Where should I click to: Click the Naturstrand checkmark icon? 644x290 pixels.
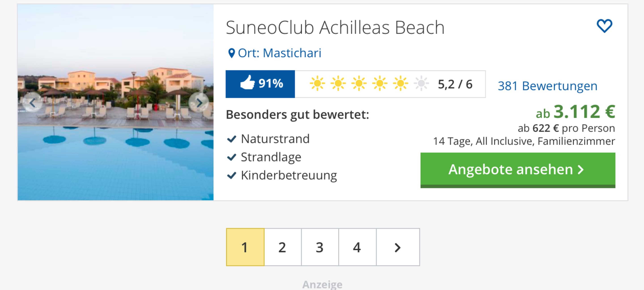pos(231,139)
